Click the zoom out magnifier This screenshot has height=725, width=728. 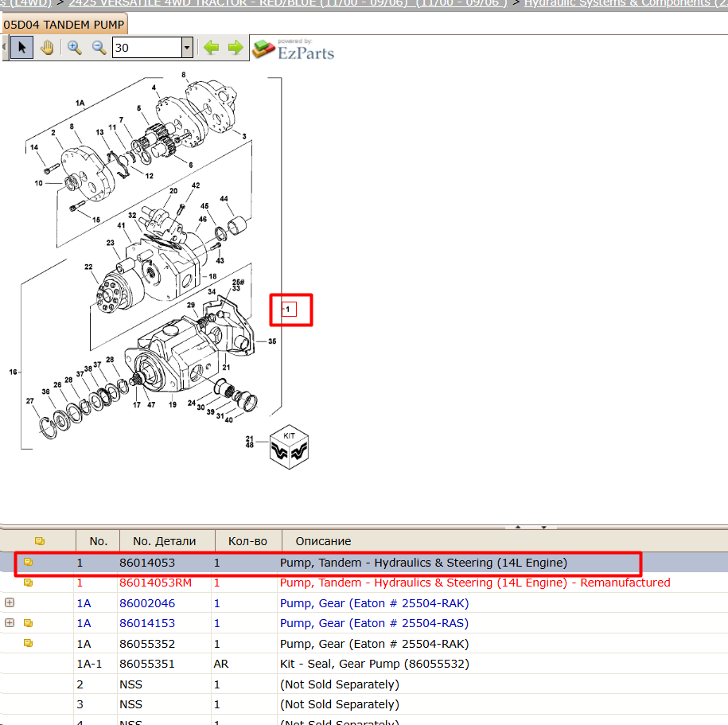pyautogui.click(x=99, y=48)
